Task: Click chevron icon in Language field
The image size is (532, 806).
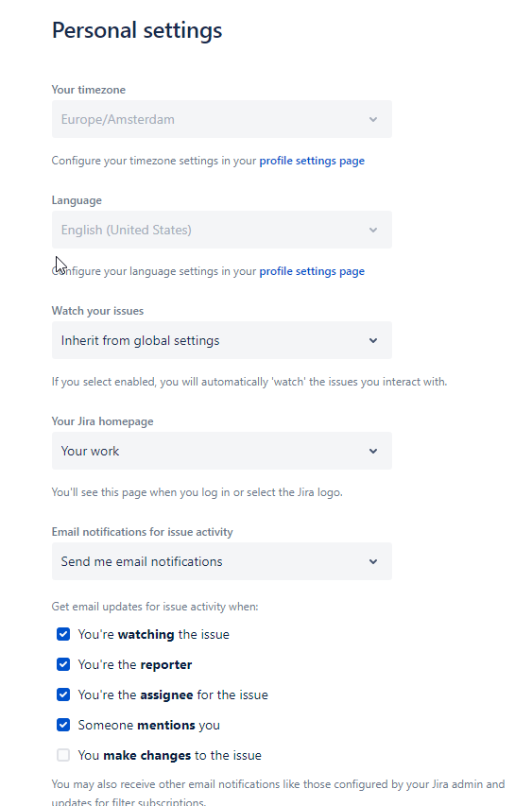Action: (373, 230)
